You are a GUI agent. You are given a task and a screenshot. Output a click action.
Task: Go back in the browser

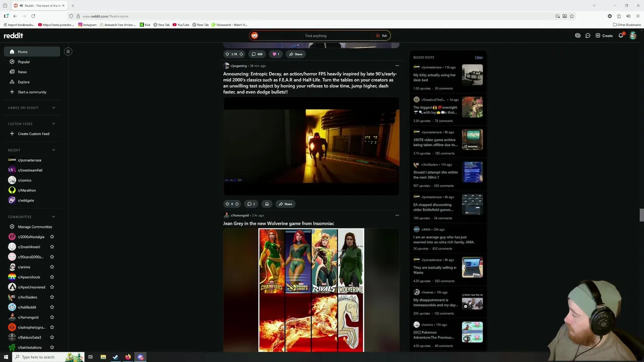(15, 16)
